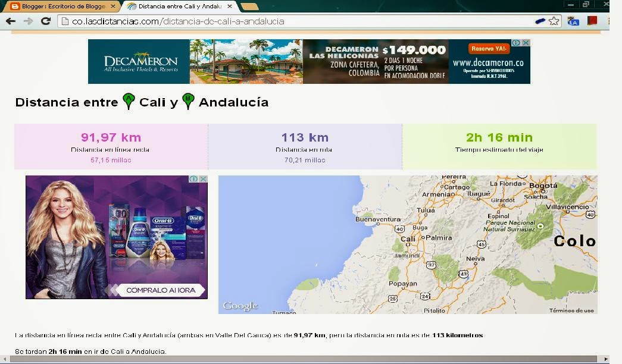Click the green marker A next to Cali
Screen dimensions: 622x364
129,101
